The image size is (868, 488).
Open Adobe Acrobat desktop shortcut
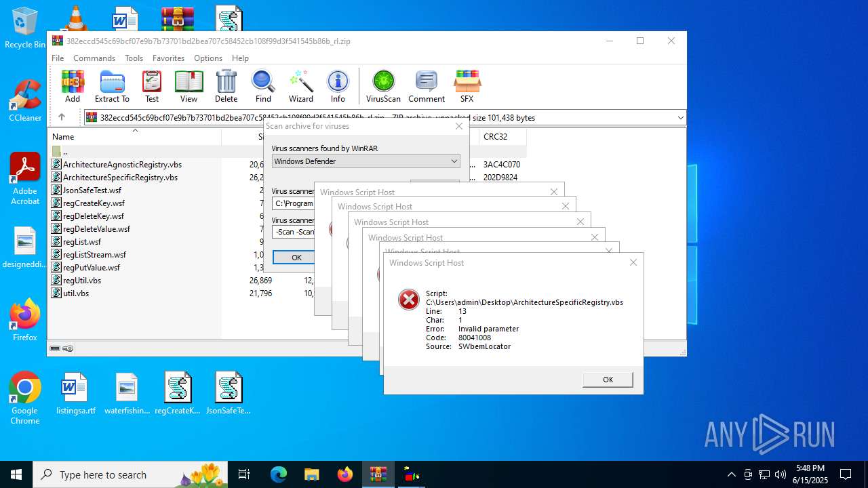click(25, 179)
